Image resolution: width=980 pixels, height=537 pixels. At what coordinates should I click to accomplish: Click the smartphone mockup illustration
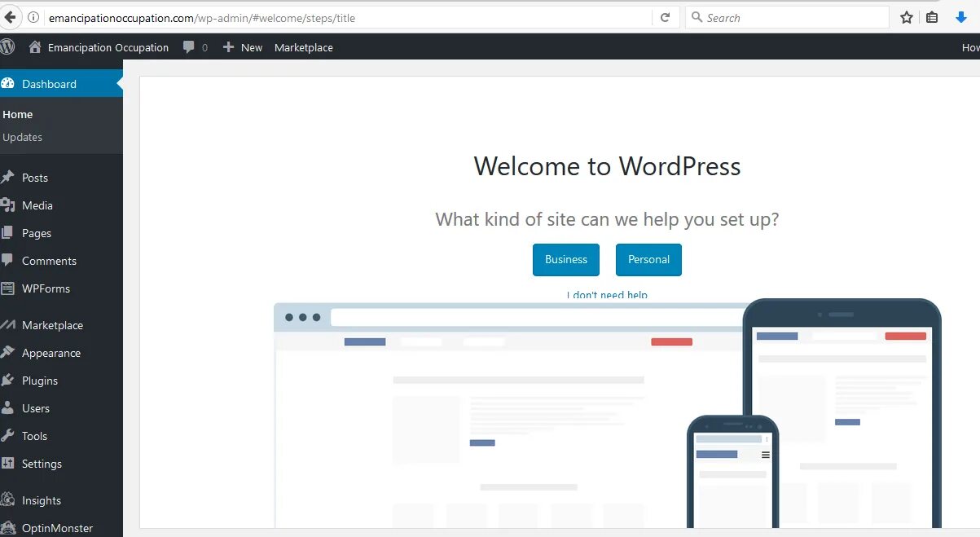coord(732,471)
